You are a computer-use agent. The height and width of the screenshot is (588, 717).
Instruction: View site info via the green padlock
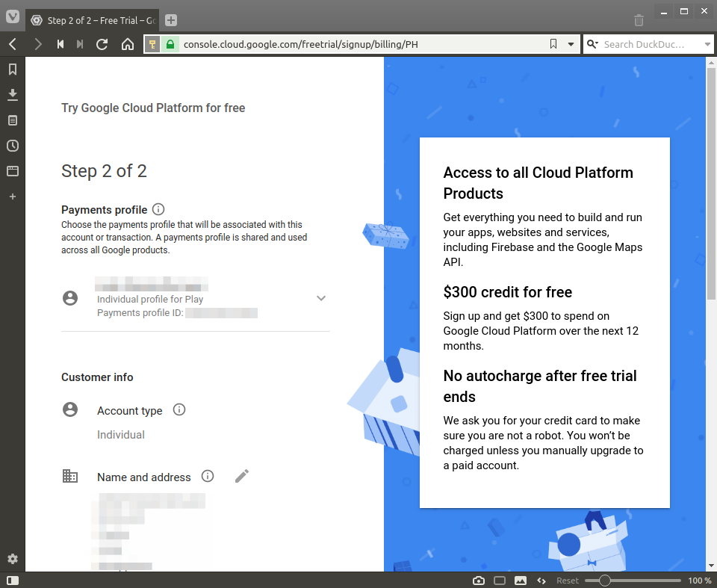click(x=170, y=44)
